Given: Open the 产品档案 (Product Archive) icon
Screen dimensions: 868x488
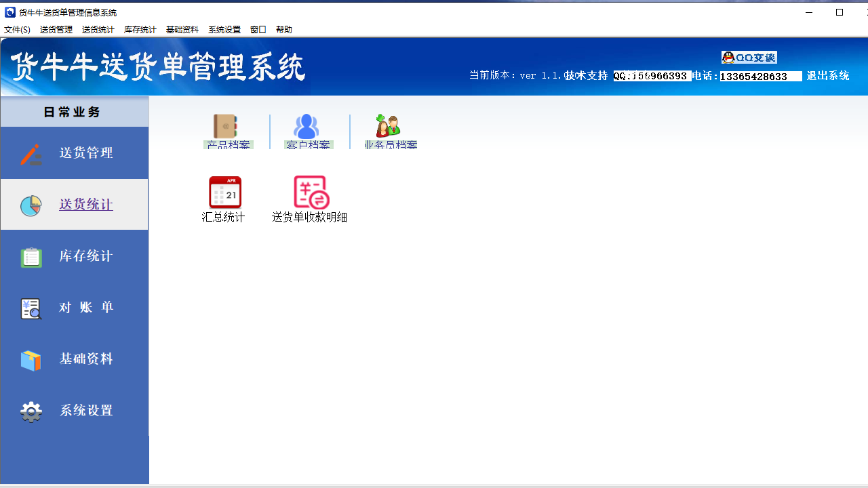Looking at the screenshot, I should 226,130.
